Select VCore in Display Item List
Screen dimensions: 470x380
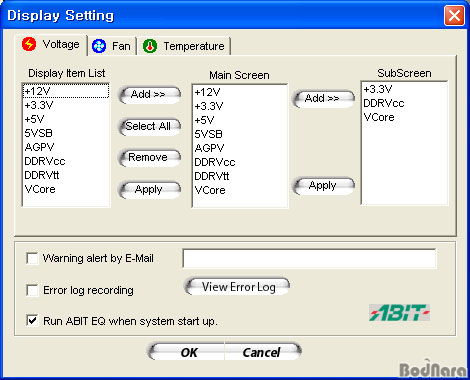[x=66, y=189]
